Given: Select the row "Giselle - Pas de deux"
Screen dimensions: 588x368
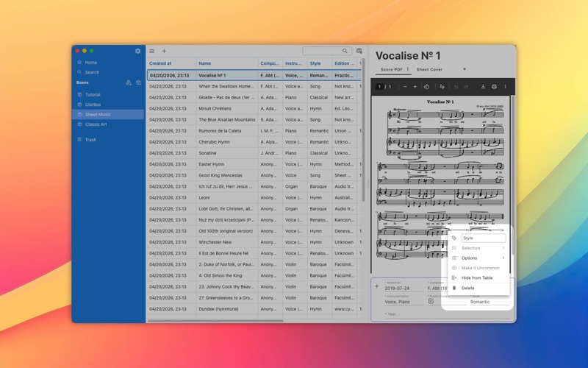Looking at the screenshot, I should point(254,97).
